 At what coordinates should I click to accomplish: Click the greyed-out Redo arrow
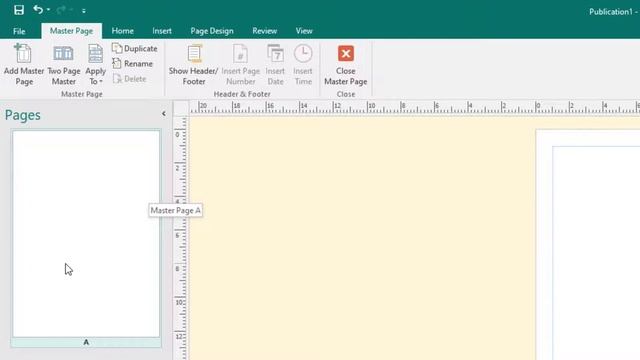coord(61,10)
